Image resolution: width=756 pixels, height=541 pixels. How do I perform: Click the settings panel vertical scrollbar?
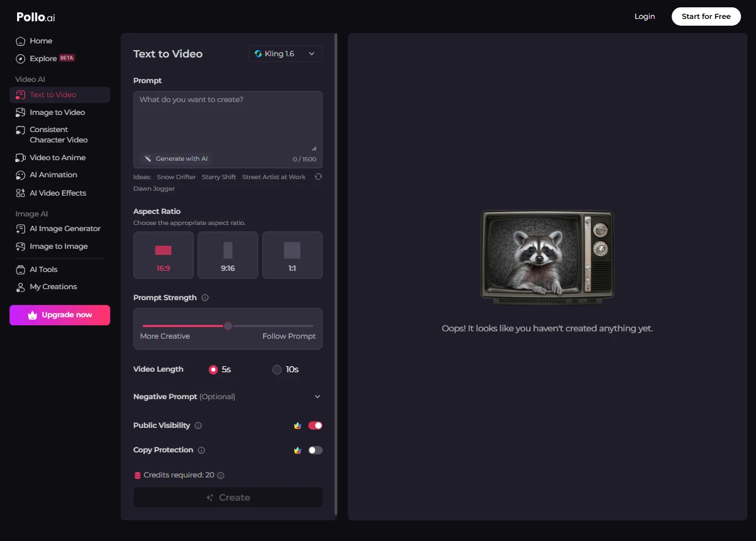tap(336, 274)
